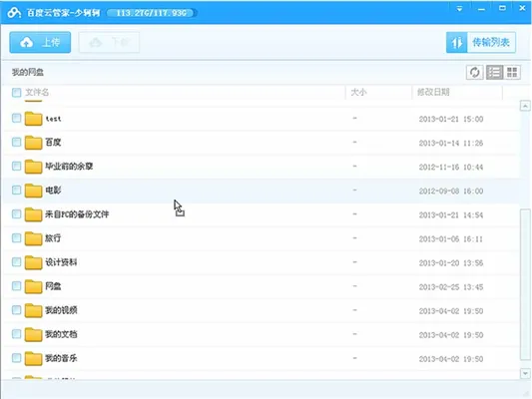The width and height of the screenshot is (532, 399).
Task: Click the 上传 upload cloud button
Action: (x=40, y=42)
